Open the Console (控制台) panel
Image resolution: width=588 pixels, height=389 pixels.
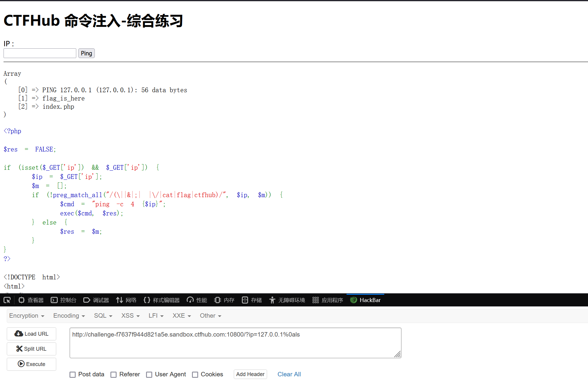pos(64,300)
